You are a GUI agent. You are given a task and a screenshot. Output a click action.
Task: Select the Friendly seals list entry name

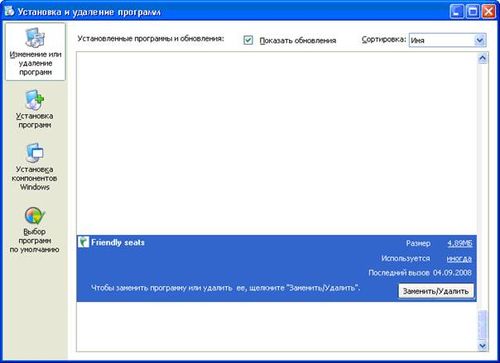(118, 242)
